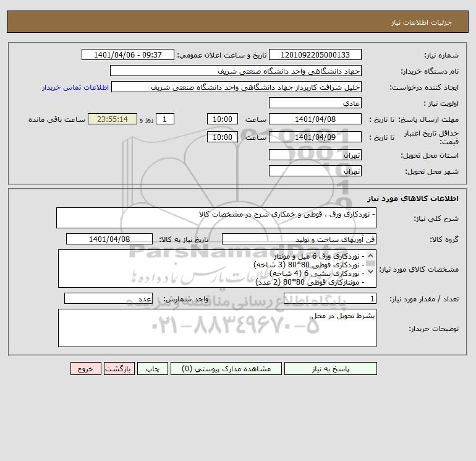Click remaining time countdown 23:55:14
This screenshot has width=476, height=461.
(x=113, y=119)
